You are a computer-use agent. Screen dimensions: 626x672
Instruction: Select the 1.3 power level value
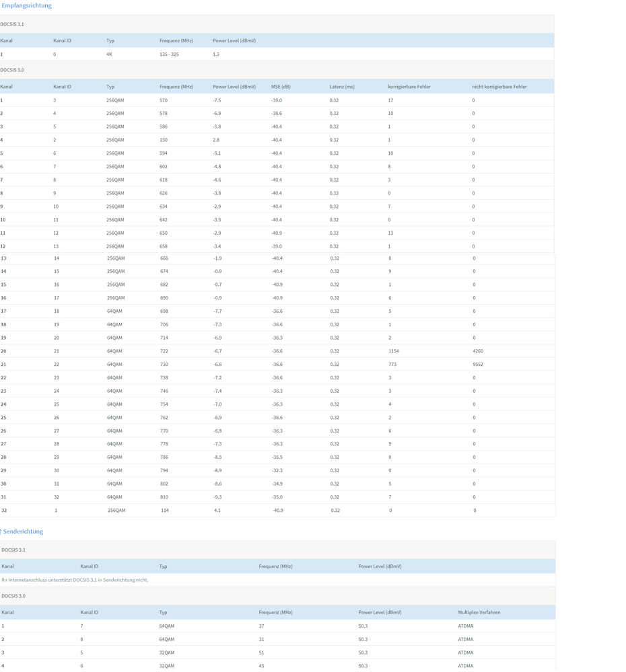(216, 54)
